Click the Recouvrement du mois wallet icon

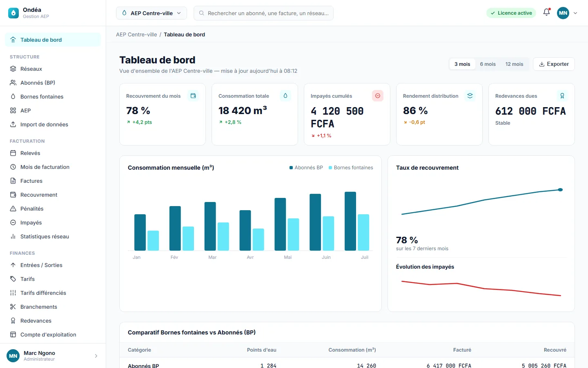coord(193,96)
